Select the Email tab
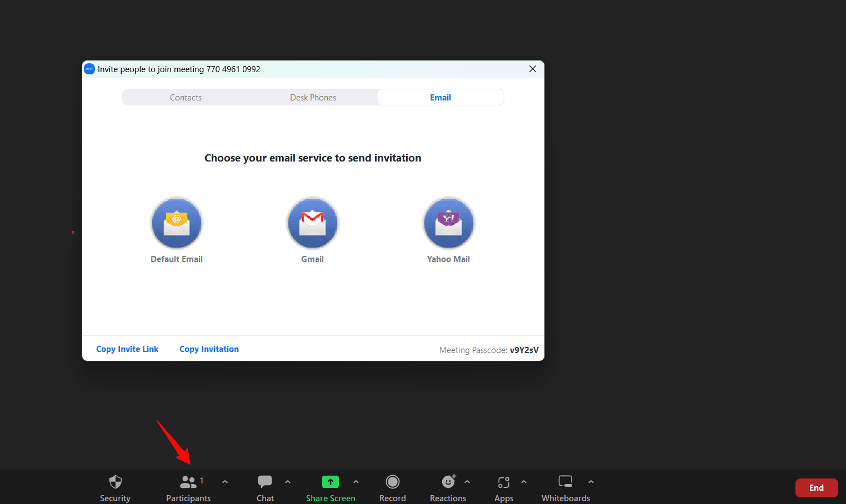The image size is (846, 504). [440, 98]
